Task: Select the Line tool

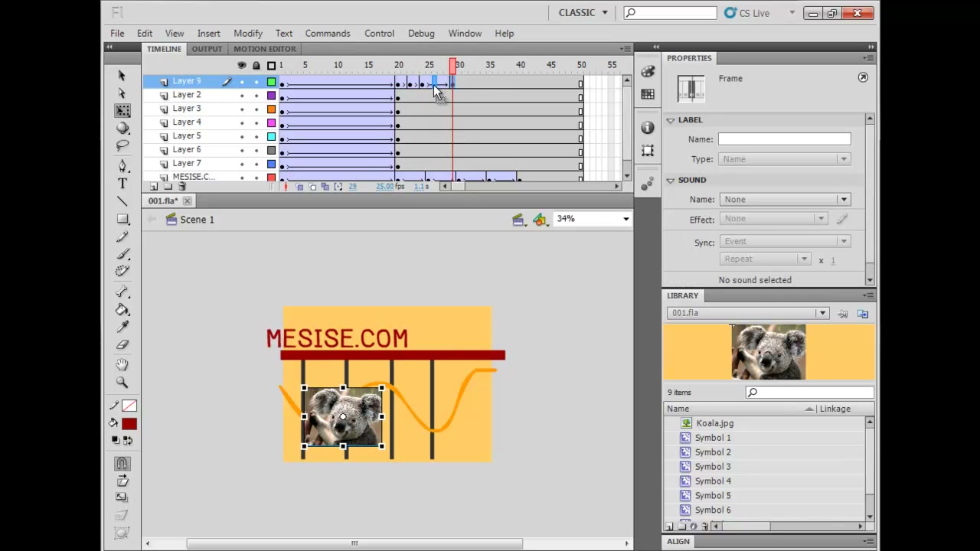Action: click(122, 201)
